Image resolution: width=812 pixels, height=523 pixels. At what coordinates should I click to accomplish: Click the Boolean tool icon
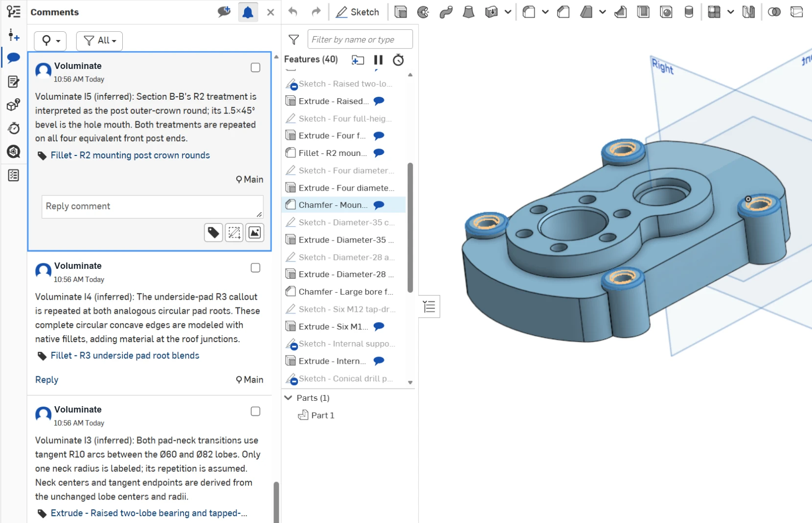click(774, 12)
